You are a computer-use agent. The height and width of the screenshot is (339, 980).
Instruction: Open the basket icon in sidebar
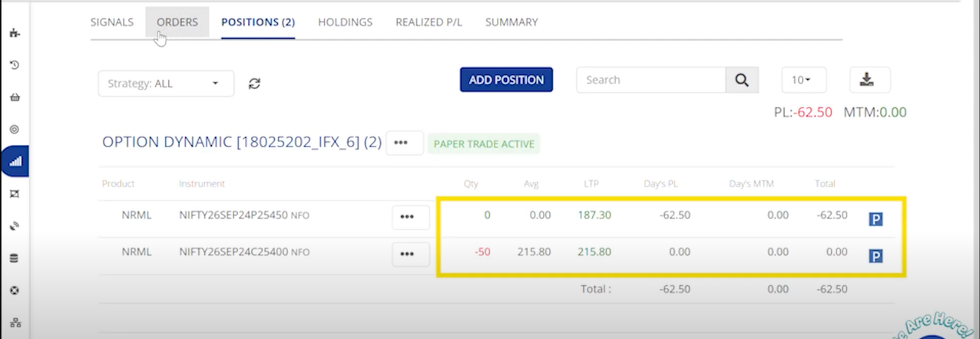[x=14, y=97]
